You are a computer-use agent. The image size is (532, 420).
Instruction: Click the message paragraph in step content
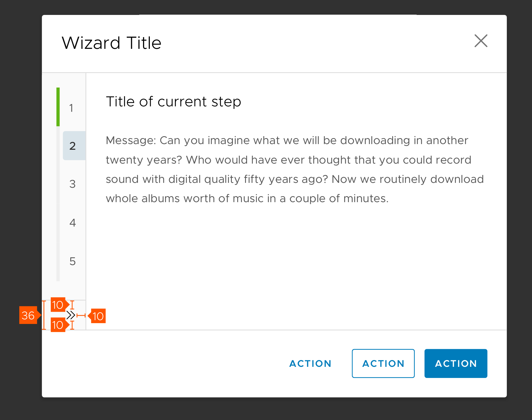point(293,169)
